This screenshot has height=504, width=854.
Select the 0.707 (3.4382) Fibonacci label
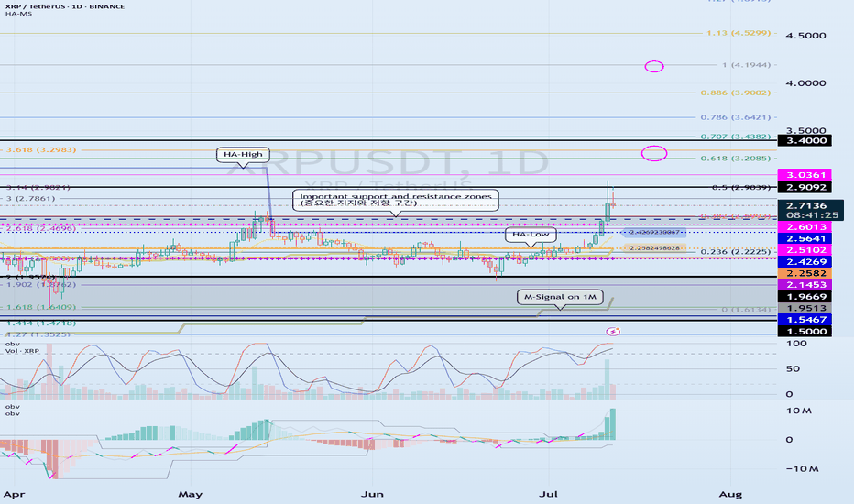[x=736, y=137]
